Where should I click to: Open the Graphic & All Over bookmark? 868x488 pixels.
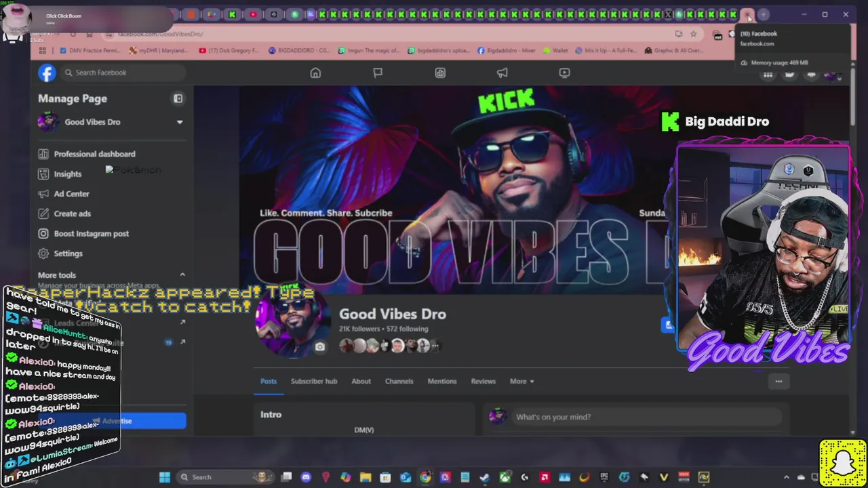(x=673, y=50)
